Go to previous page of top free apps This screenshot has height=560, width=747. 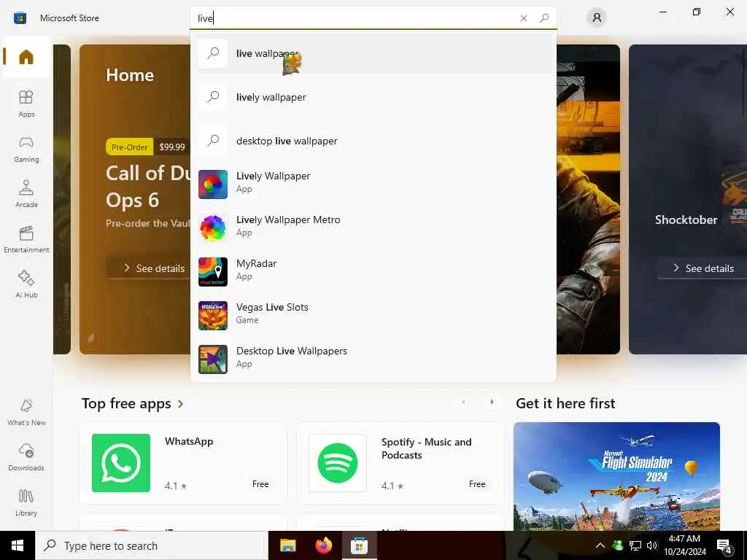click(463, 402)
